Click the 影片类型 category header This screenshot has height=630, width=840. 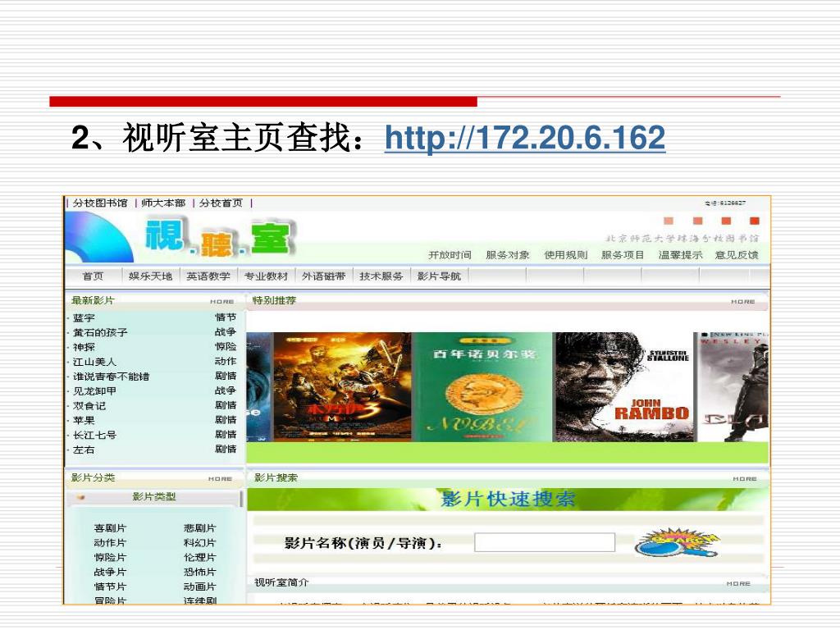[153, 496]
